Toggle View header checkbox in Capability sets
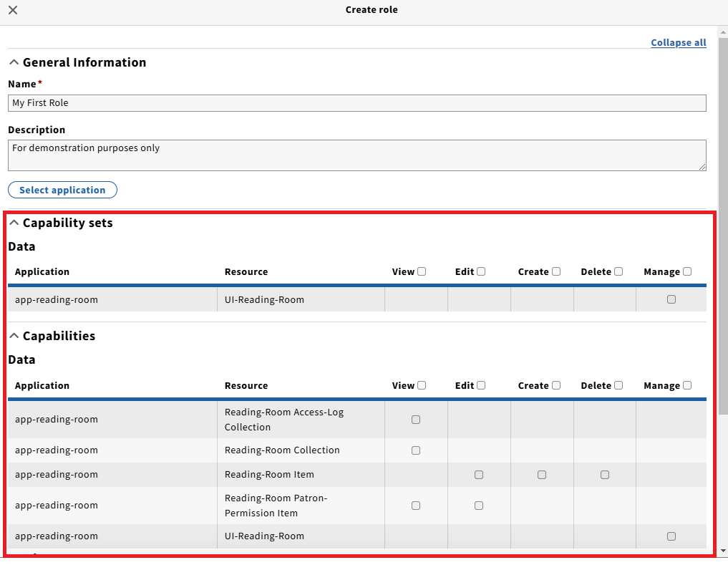Image resolution: width=728 pixels, height=565 pixels. (422, 271)
